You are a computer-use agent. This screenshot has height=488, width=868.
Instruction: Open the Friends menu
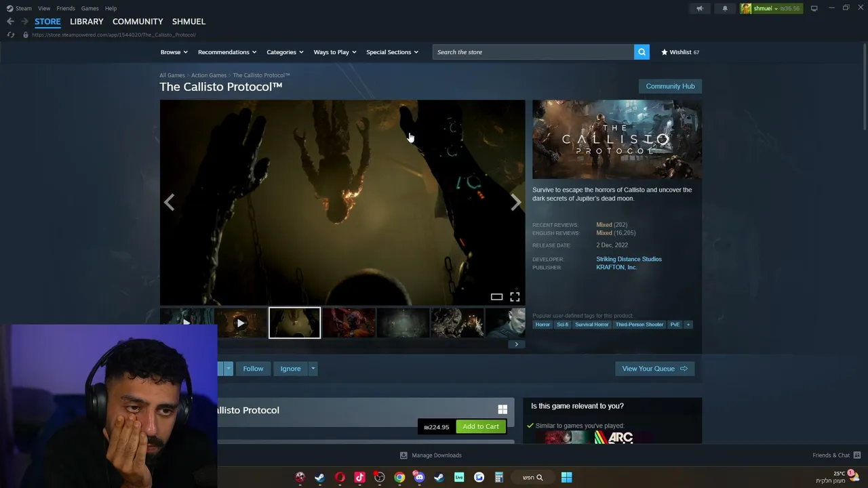[66, 8]
